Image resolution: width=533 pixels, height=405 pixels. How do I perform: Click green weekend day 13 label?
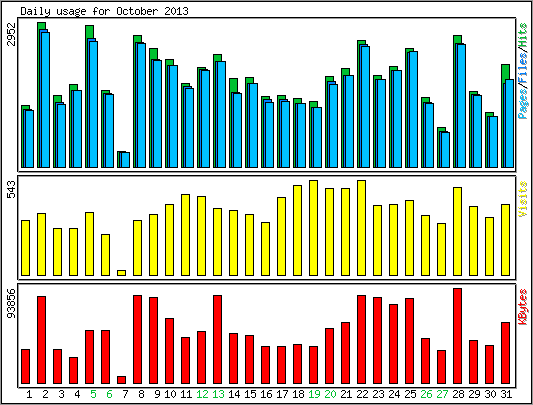point(219,394)
